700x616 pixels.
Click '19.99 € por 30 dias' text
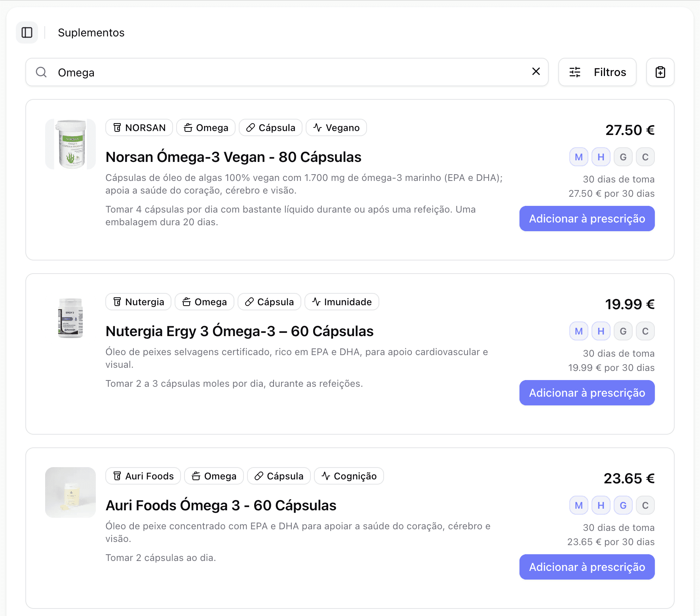[x=611, y=367]
